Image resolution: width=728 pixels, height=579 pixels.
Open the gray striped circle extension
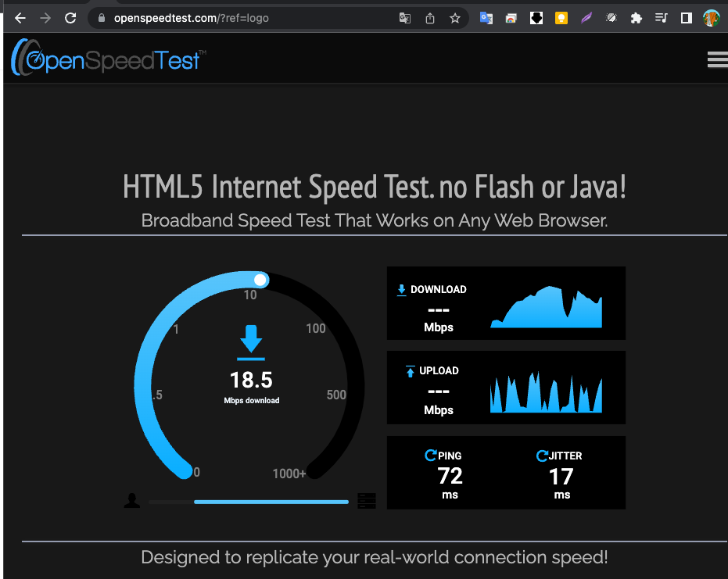[x=611, y=18]
